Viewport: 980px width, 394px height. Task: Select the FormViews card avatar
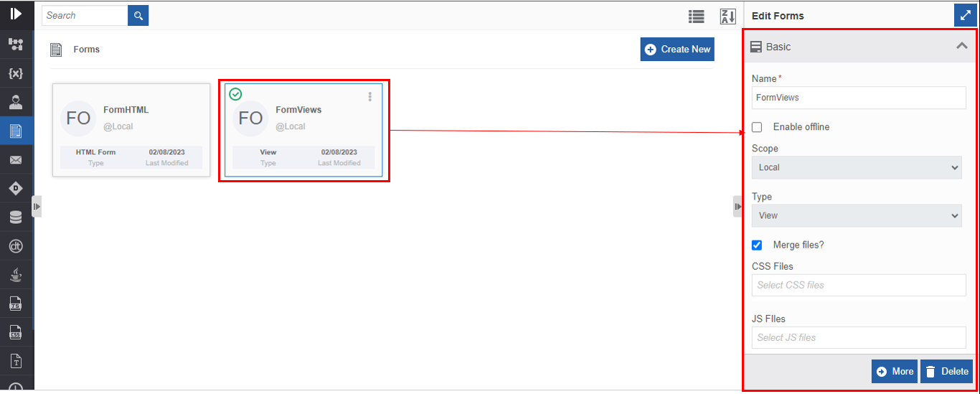click(x=250, y=118)
